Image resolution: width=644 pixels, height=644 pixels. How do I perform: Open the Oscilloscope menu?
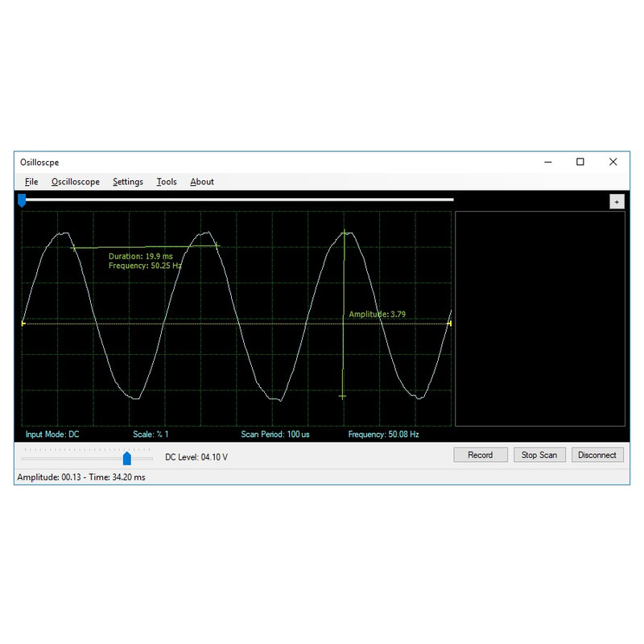coord(76,182)
